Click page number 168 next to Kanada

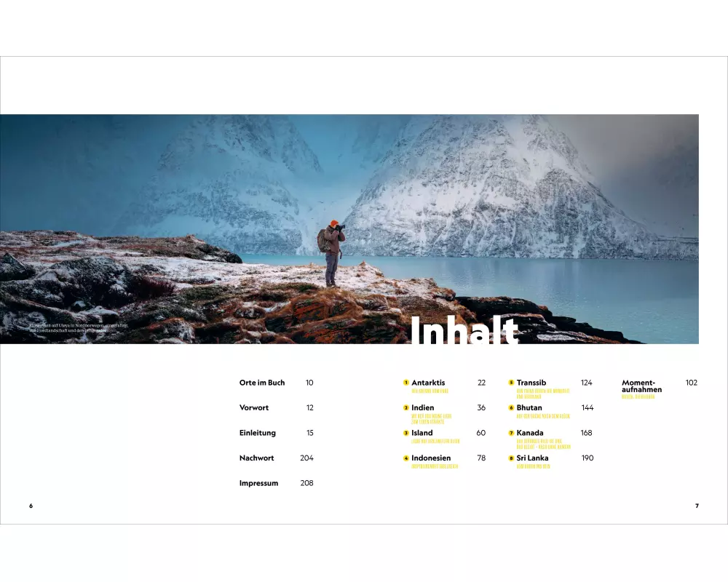(x=586, y=433)
